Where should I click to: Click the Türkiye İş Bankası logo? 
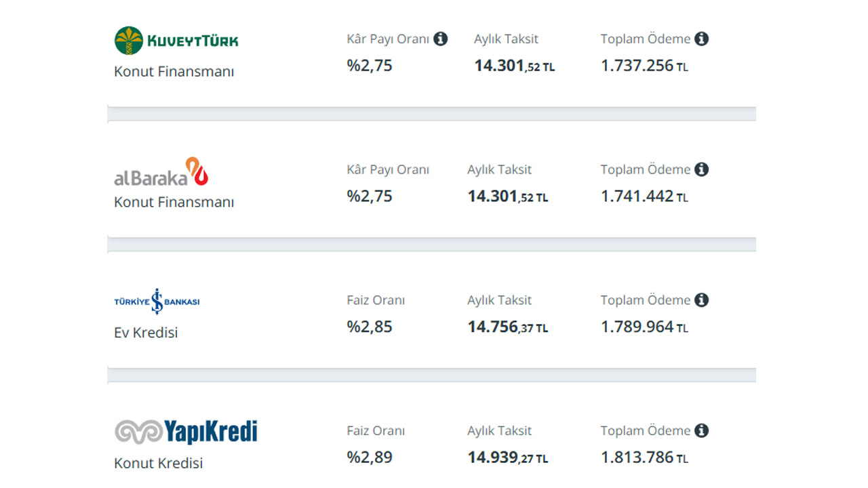click(x=157, y=302)
